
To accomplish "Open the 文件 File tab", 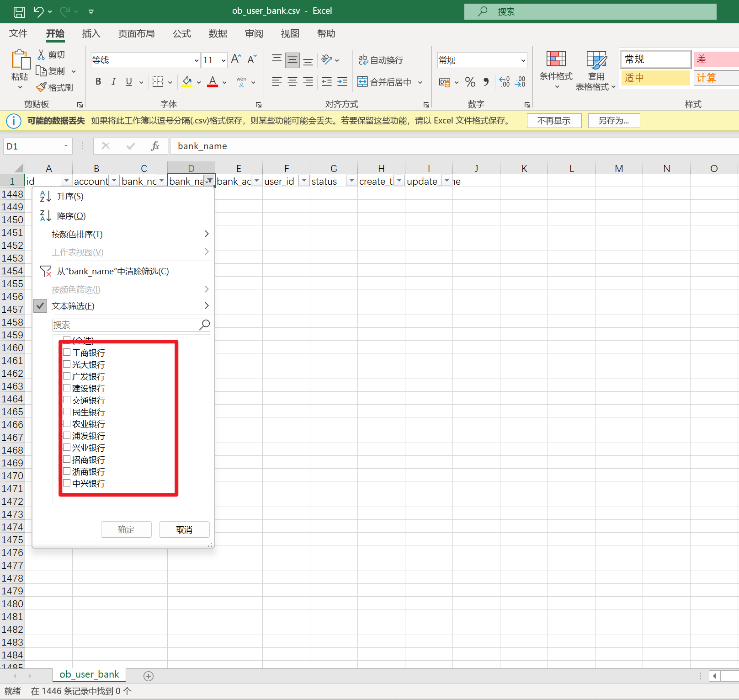I will pos(18,33).
